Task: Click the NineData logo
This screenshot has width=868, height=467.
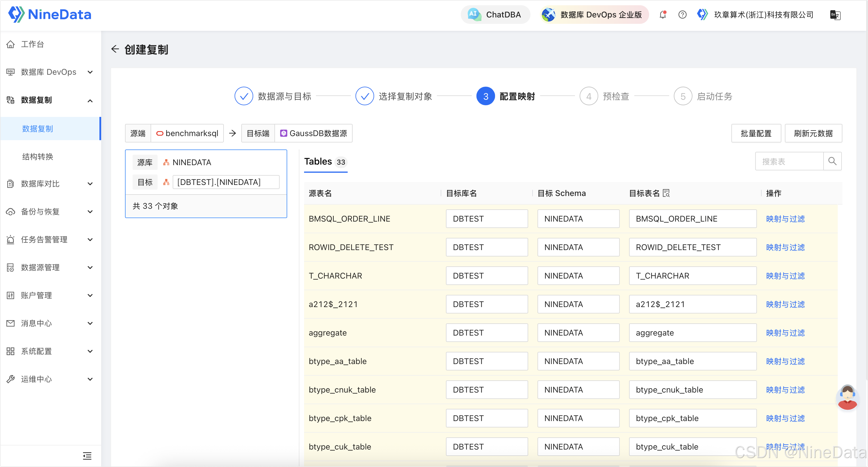Action: (50, 15)
